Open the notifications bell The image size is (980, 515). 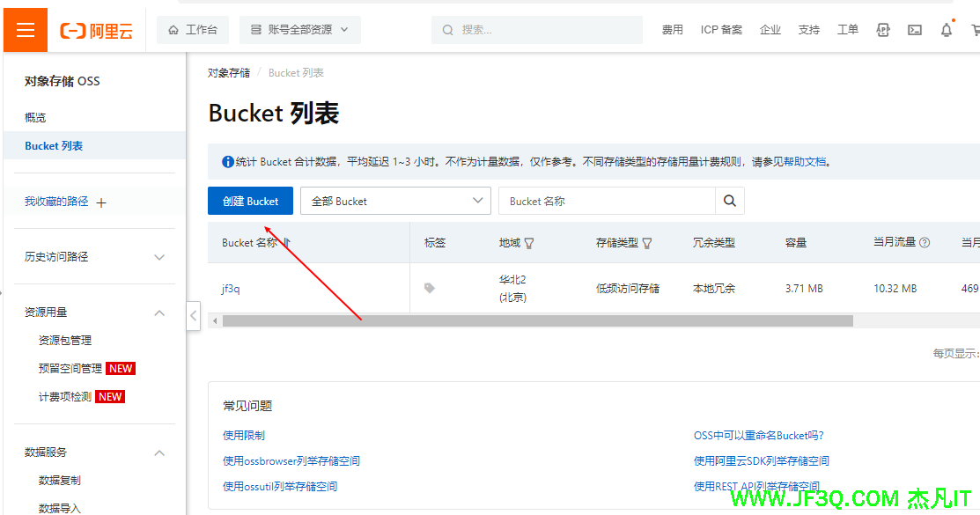click(947, 30)
